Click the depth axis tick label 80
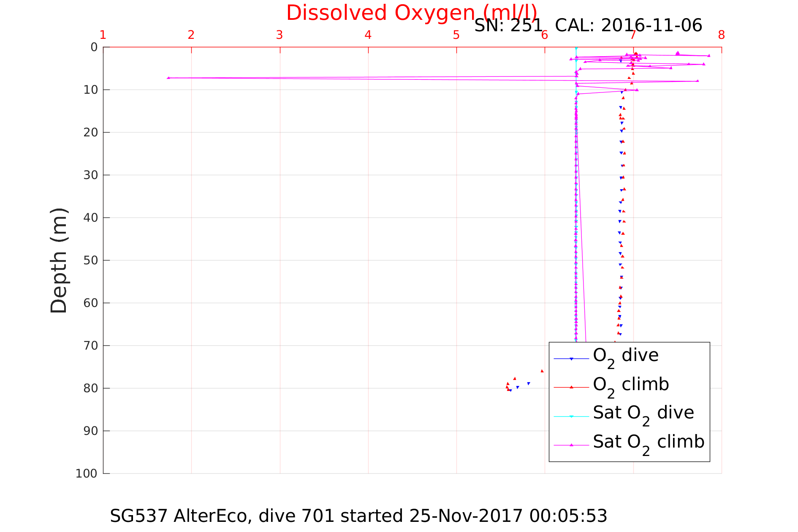Image resolution: width=798 pixels, height=532 pixels. (x=91, y=388)
